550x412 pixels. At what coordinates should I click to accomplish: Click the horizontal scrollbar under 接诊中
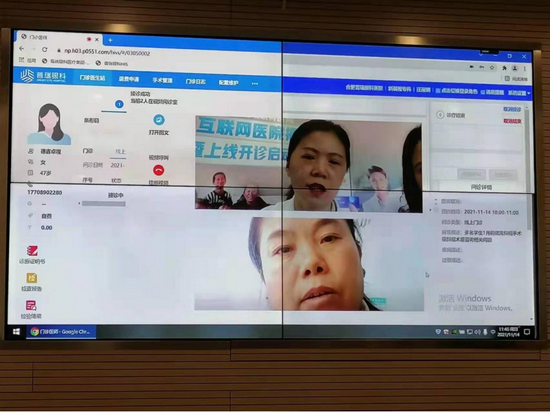(103, 204)
